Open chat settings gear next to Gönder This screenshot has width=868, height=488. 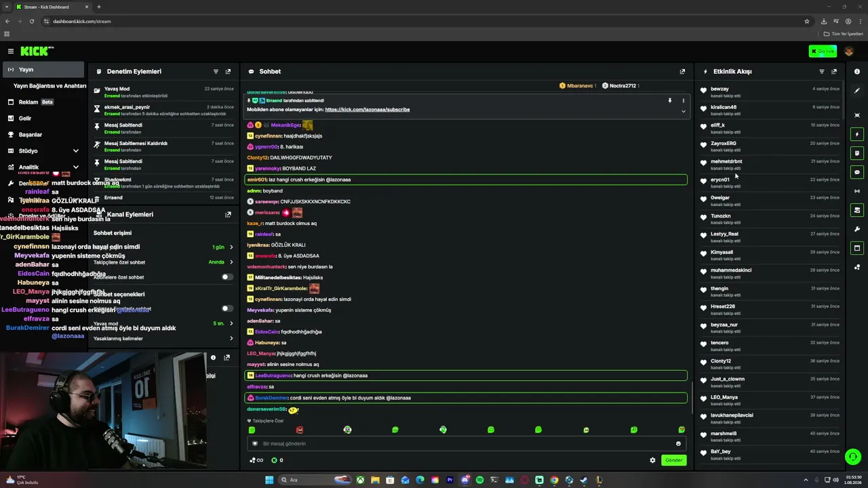point(653,460)
